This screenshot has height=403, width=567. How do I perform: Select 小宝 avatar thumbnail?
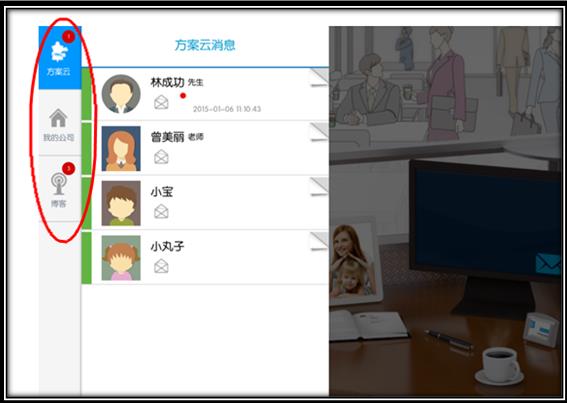click(x=121, y=203)
